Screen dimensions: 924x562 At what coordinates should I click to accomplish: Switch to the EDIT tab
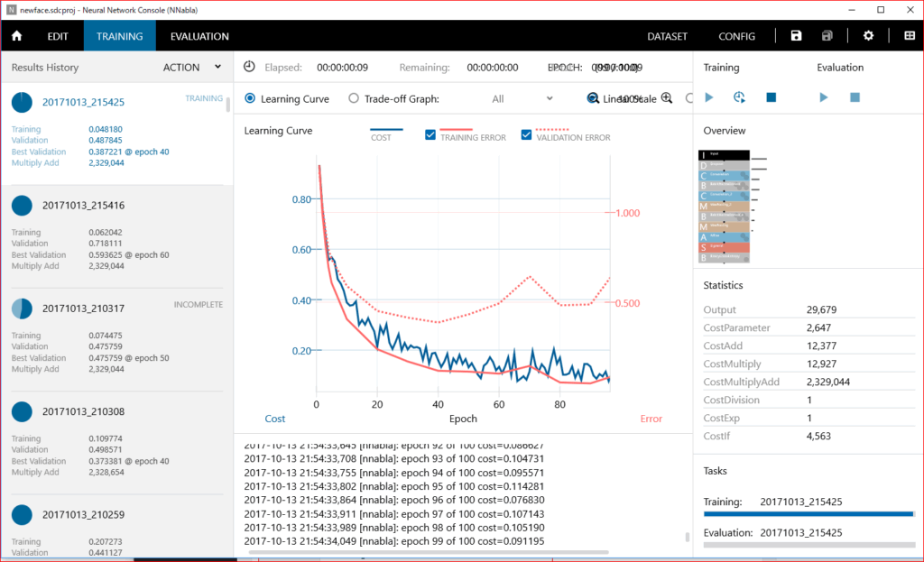pos(58,36)
